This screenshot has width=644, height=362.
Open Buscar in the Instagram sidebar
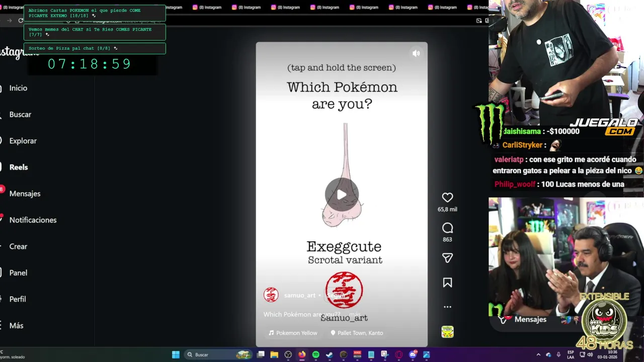20,115
